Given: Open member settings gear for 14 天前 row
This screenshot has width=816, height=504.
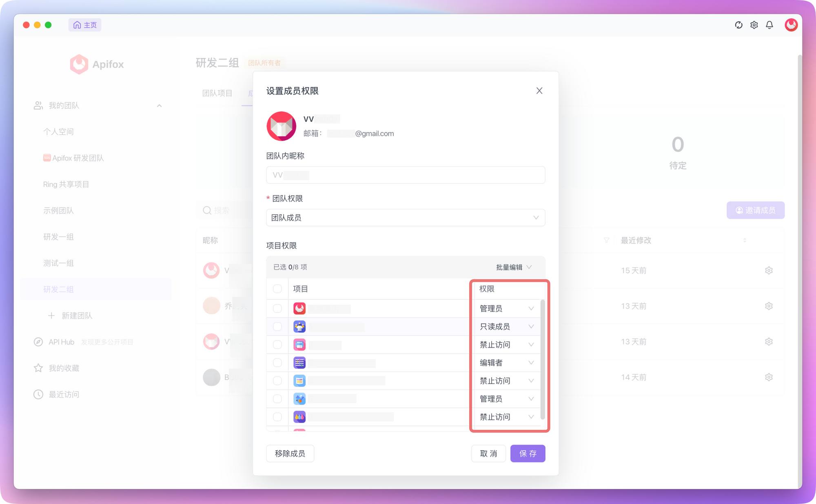Looking at the screenshot, I should [769, 377].
